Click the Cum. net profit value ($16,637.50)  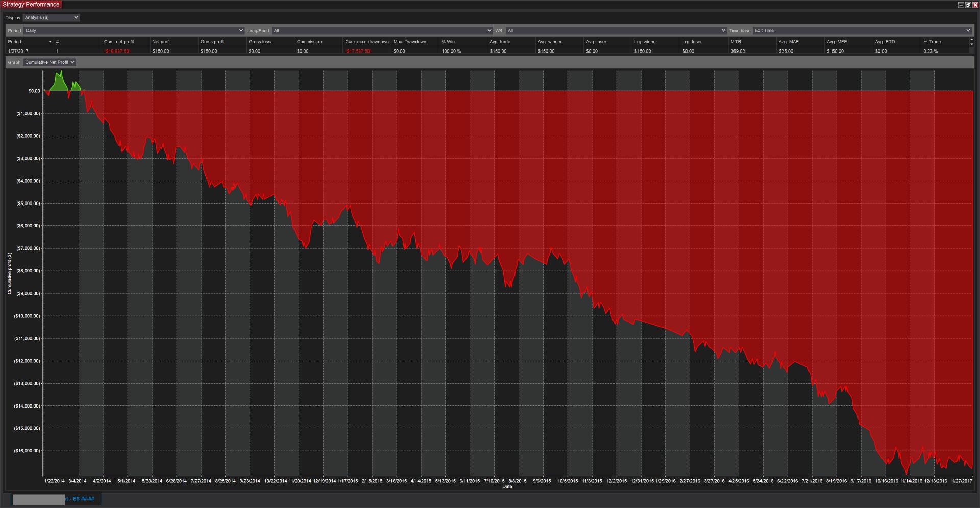coord(117,51)
